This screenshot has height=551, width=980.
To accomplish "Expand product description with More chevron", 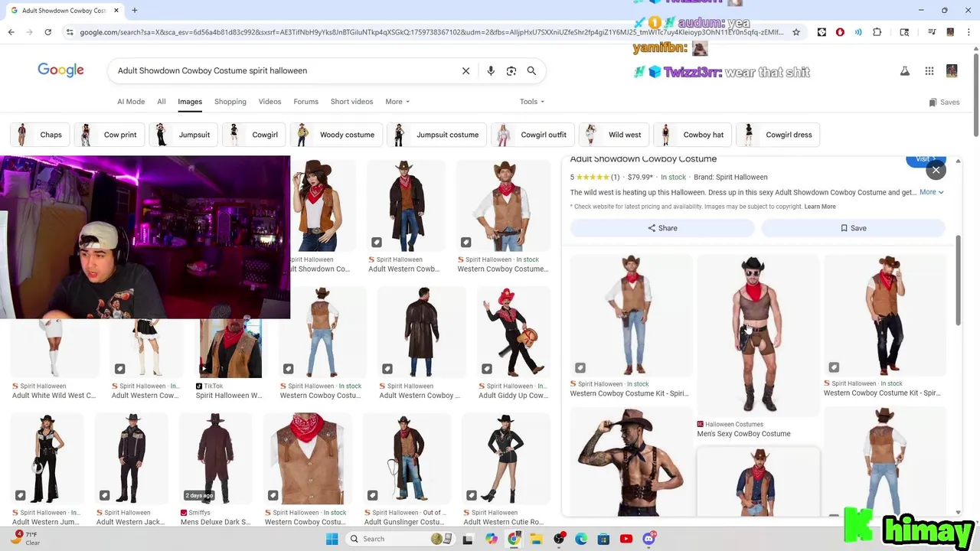I will click(932, 192).
